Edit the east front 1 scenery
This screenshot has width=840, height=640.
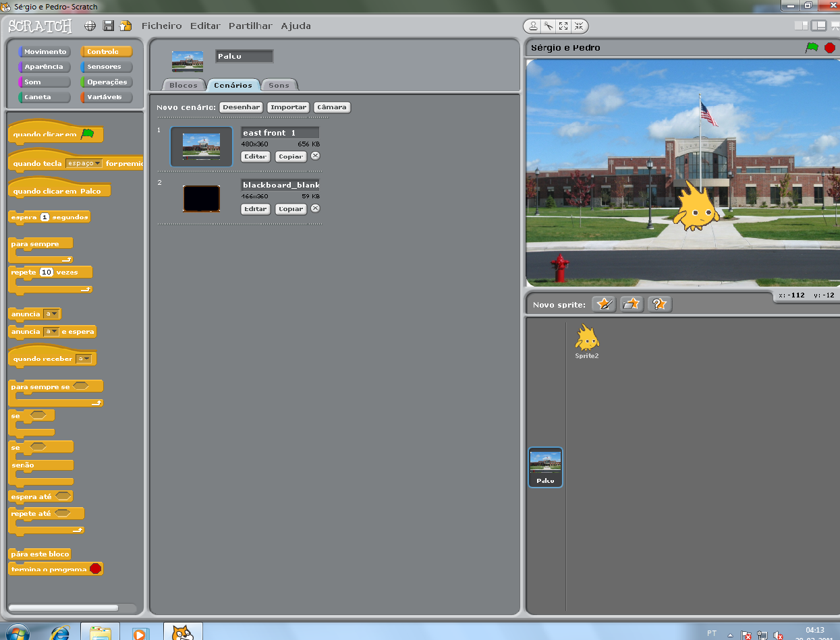(256, 156)
